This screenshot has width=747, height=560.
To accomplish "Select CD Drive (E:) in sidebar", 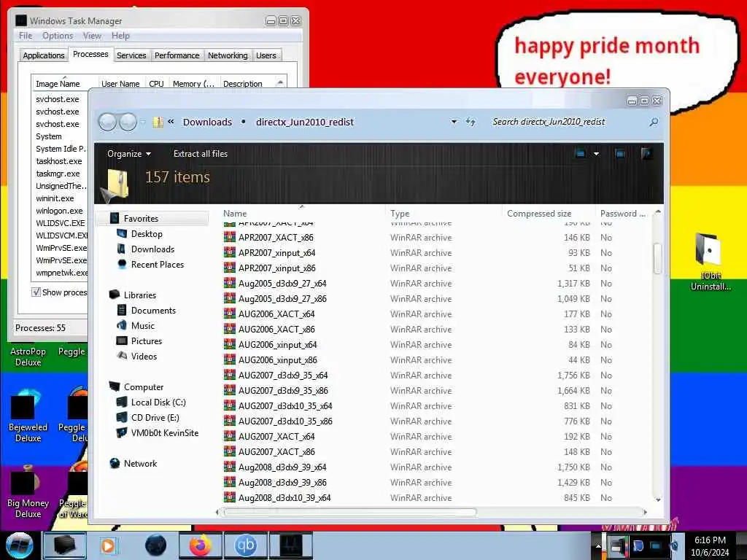I will 155,418.
